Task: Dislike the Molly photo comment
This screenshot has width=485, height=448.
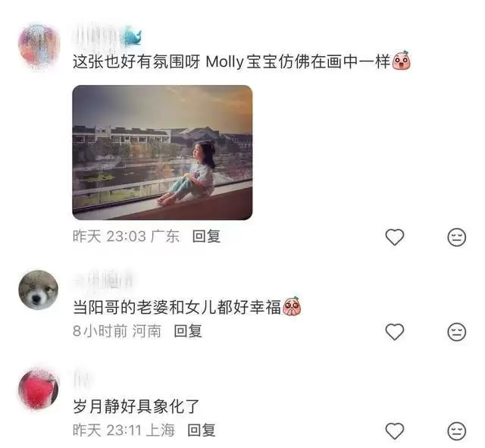Action: pos(457,237)
